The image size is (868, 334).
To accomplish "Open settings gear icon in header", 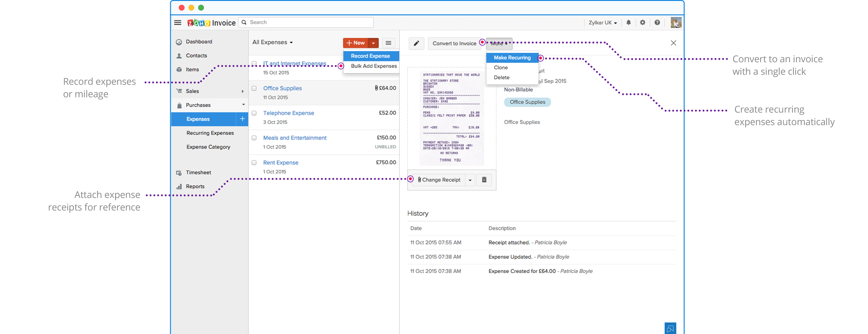I will (x=643, y=23).
